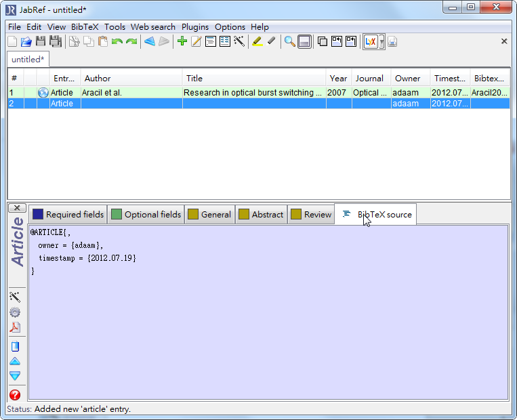517x420 pixels.
Task: Select the BibTeX source tab
Action: click(x=375, y=214)
